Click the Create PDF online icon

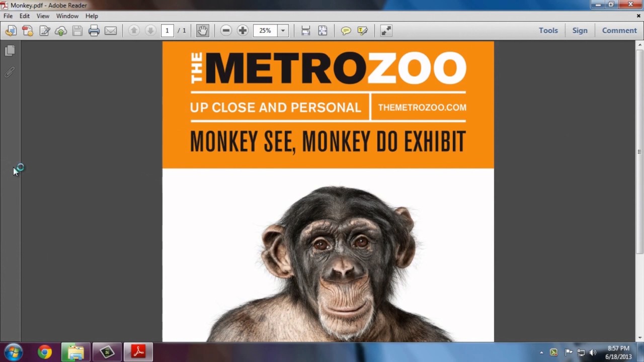pyautogui.click(x=28, y=31)
